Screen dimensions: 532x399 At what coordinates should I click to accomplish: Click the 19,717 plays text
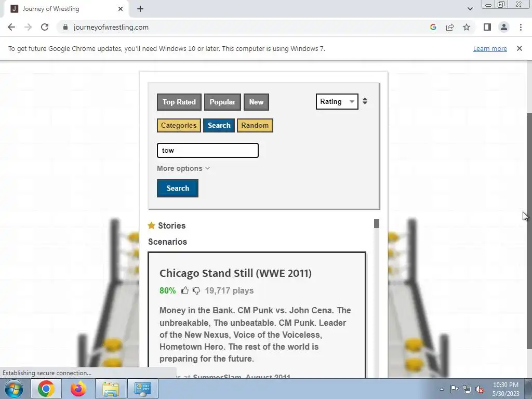point(229,291)
